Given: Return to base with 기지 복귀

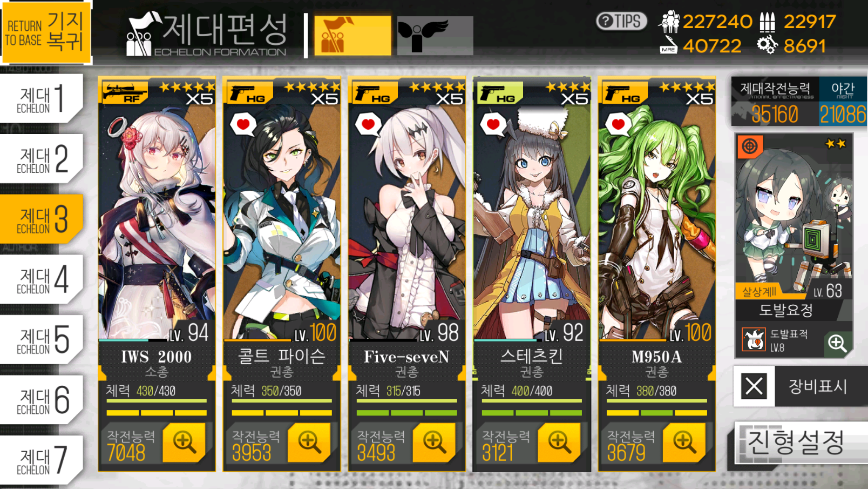Looking at the screenshot, I should [x=46, y=31].
